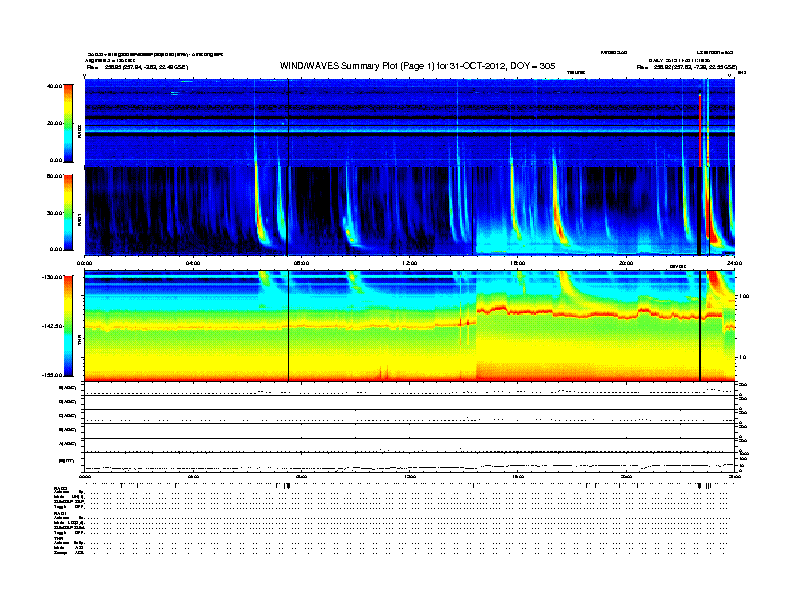Click the 12:00 tick label below RAD1 spectrogram

(x=410, y=263)
